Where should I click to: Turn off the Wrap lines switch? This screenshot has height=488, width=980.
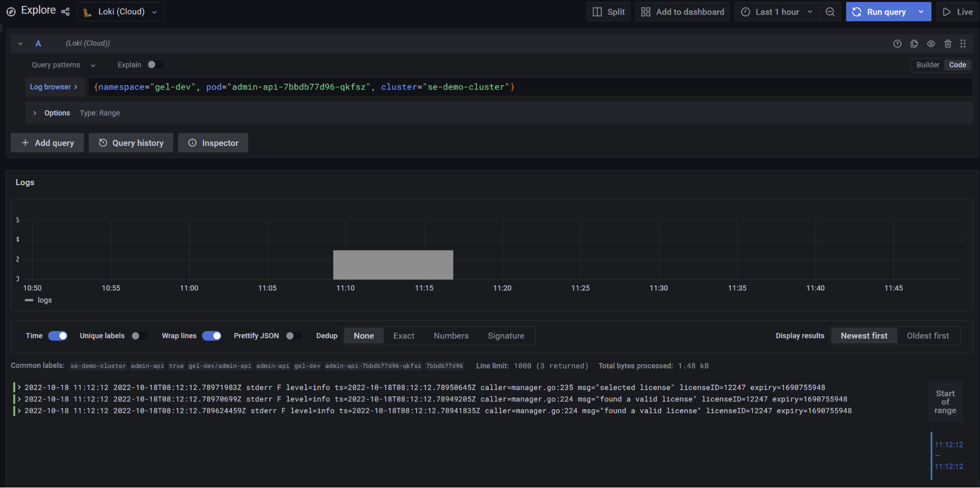[x=212, y=336]
